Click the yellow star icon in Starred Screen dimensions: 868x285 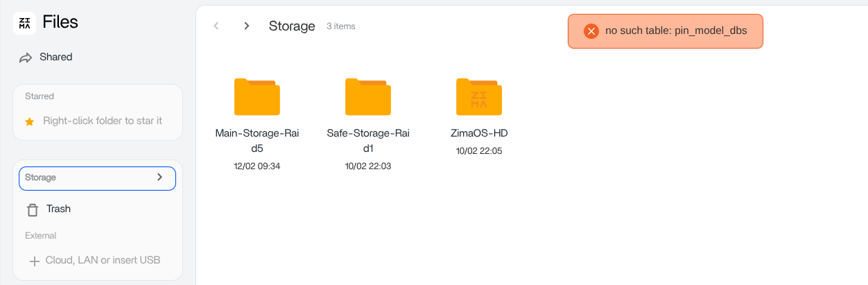29,121
